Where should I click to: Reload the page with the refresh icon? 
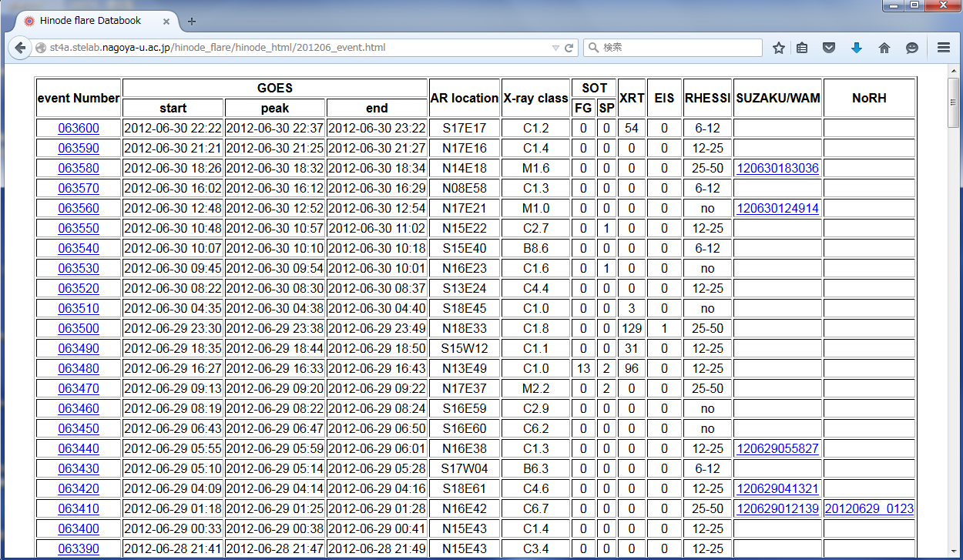569,48
